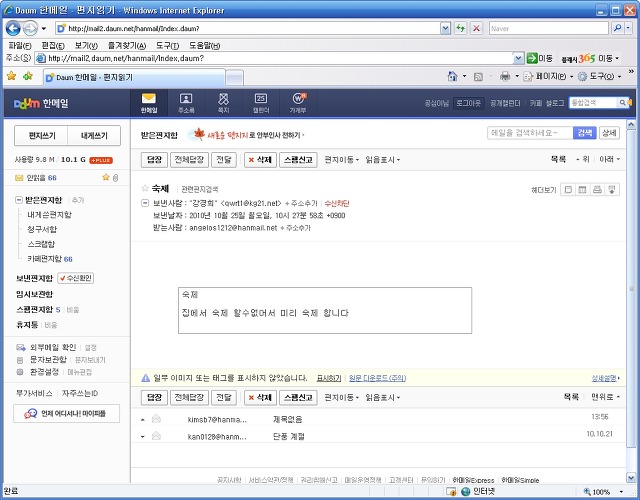Click the Add to Favorites star icon
This screenshot has width=640, height=500.
(28, 76)
